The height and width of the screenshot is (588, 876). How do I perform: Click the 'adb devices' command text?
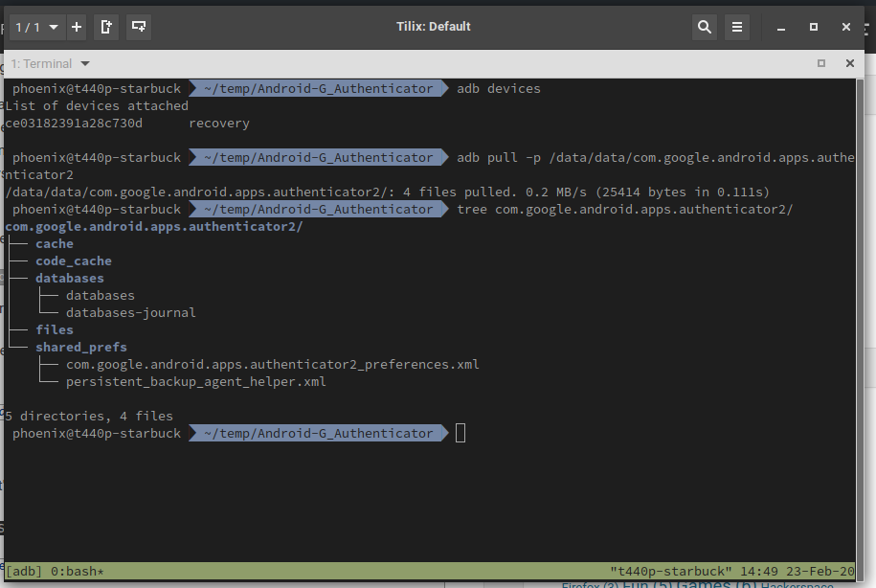coord(499,88)
